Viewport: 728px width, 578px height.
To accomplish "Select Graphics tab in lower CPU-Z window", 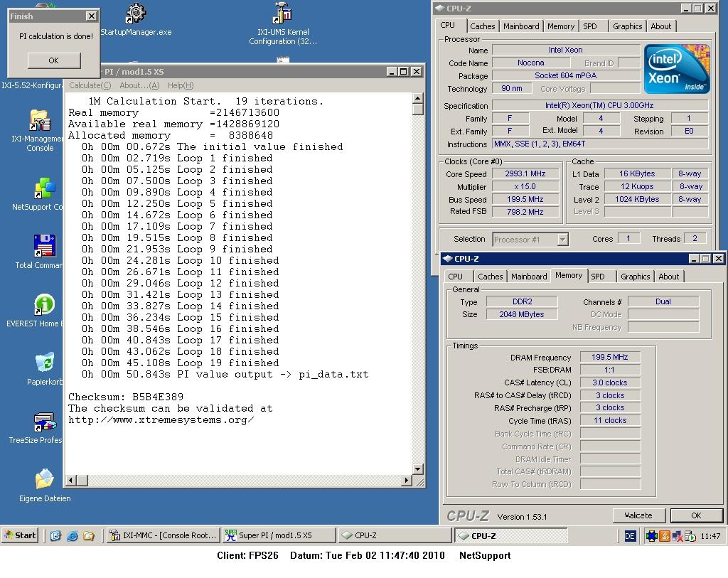I will click(x=635, y=277).
